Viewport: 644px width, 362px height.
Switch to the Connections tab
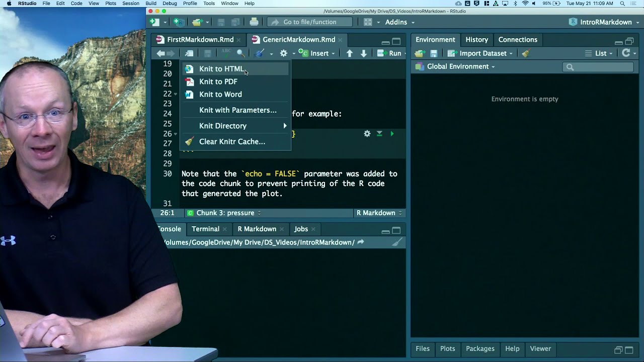click(518, 40)
